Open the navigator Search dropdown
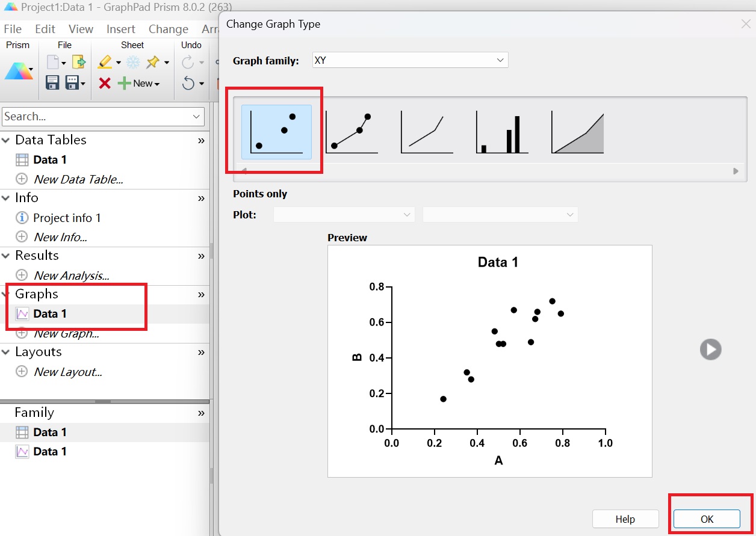The height and width of the screenshot is (536, 756). click(197, 117)
